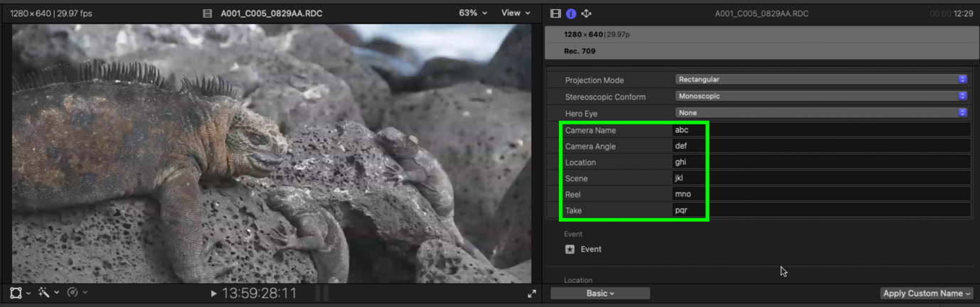Click the Reel field containing mno

[x=821, y=194]
